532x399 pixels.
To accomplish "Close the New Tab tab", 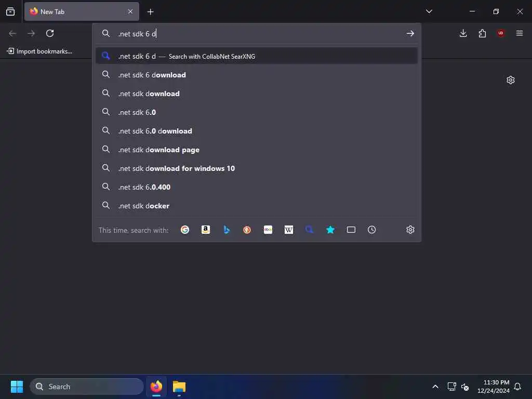I will 130,11.
